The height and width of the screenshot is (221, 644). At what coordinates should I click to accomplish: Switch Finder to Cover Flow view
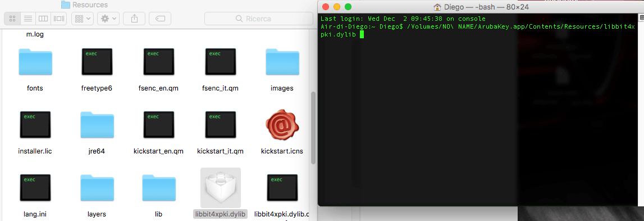tap(59, 19)
